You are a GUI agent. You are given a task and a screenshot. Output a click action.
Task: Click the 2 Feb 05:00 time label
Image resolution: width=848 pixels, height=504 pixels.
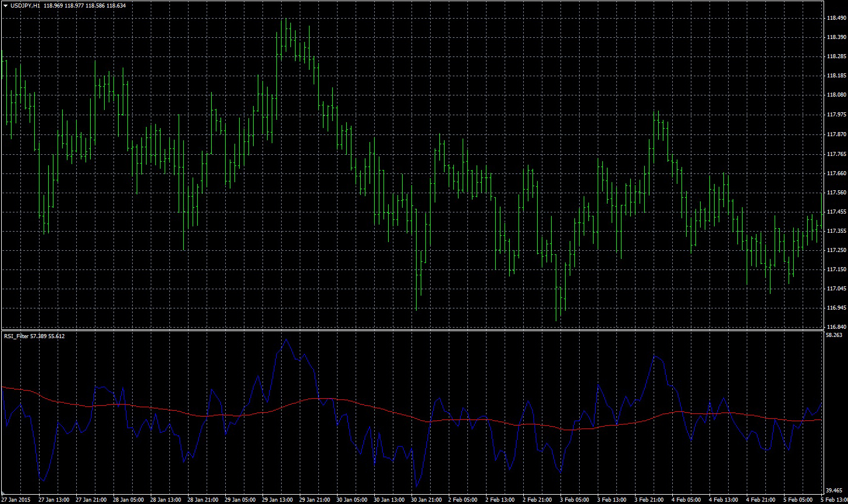pos(463,500)
